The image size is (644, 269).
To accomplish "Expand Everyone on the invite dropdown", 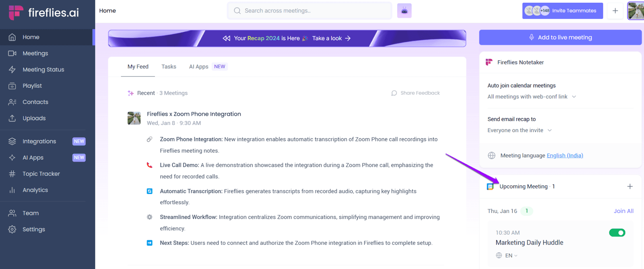I will [520, 130].
